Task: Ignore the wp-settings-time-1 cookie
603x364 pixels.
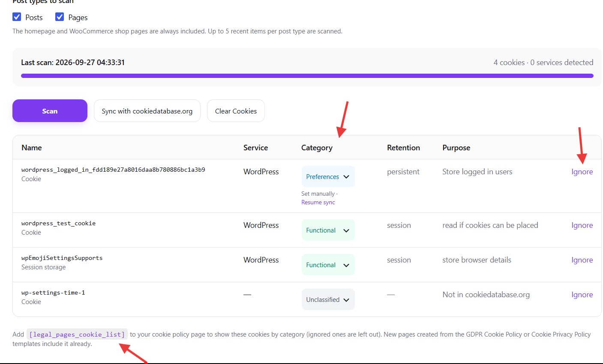Action: pos(582,295)
